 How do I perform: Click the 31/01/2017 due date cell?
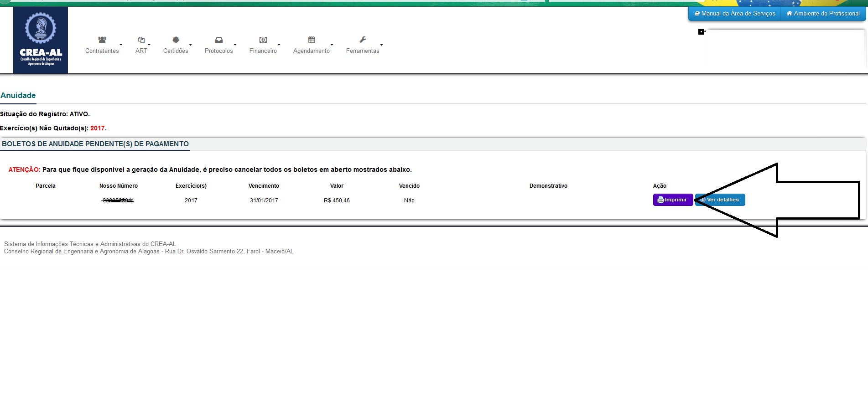point(264,200)
